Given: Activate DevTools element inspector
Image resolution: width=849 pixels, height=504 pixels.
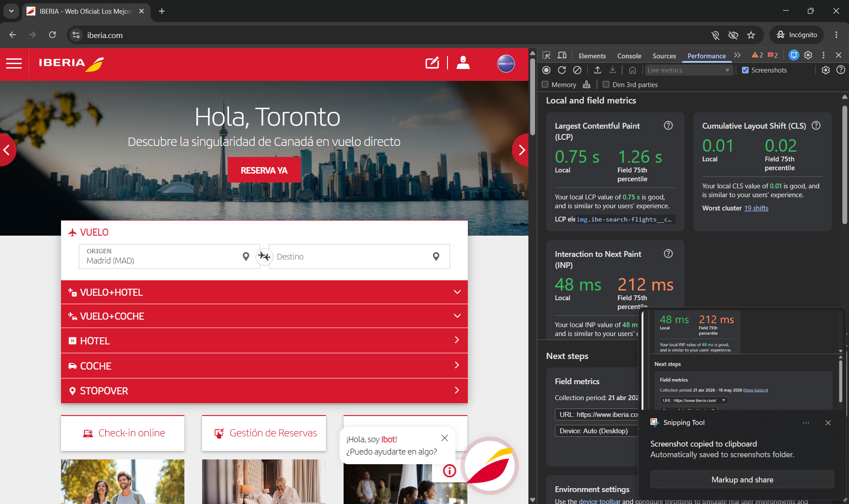Looking at the screenshot, I should pos(547,55).
